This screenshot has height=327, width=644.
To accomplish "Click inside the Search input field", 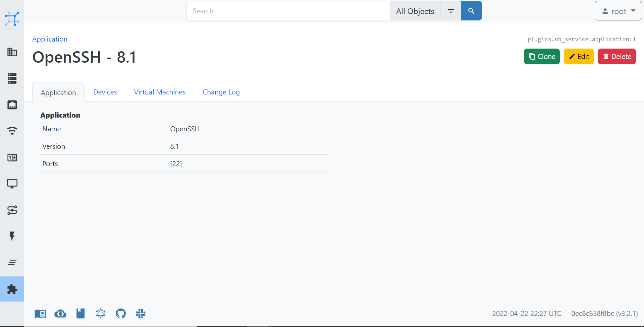I will coord(288,11).
